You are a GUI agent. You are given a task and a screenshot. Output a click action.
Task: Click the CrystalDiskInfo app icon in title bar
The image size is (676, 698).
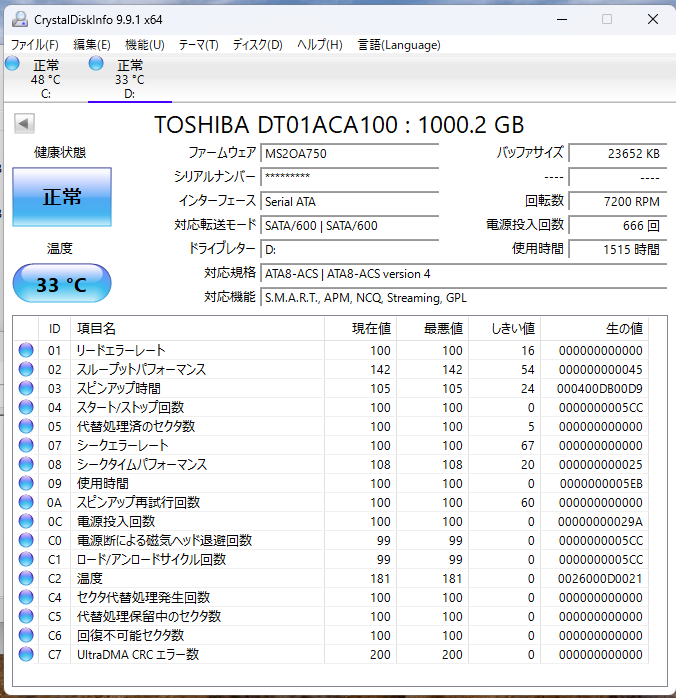(x=20, y=19)
